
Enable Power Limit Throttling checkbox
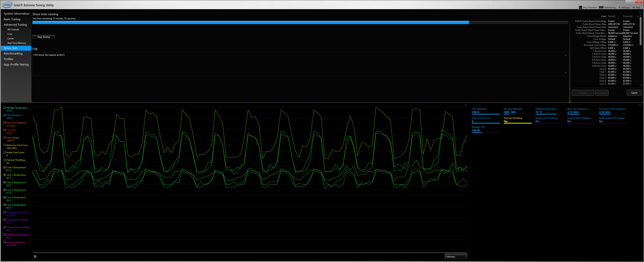tap(4, 220)
